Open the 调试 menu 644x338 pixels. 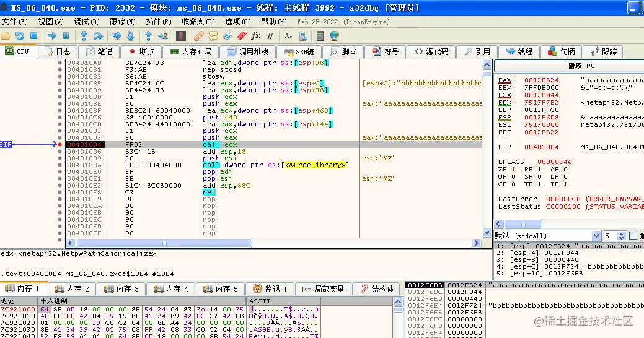(x=87, y=22)
